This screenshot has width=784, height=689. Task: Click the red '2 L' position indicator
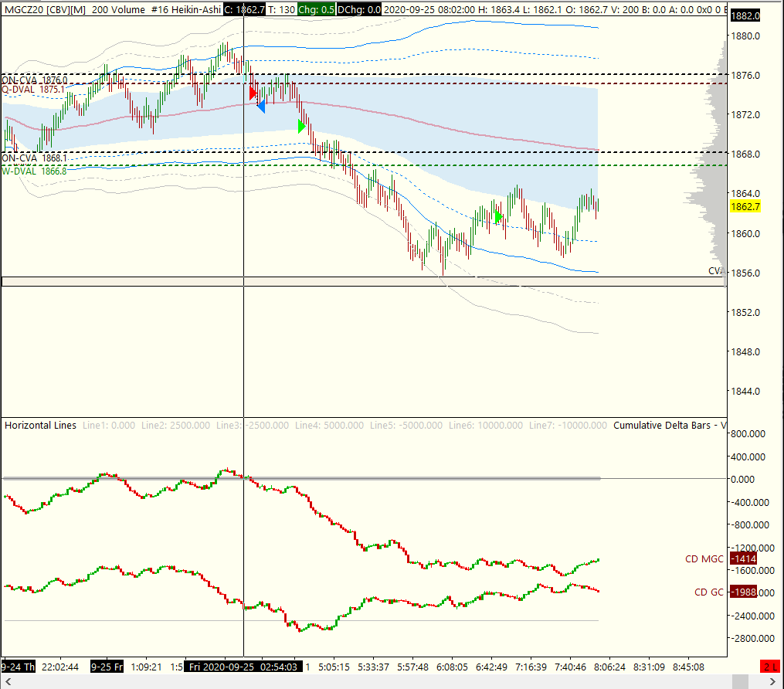coord(769,667)
